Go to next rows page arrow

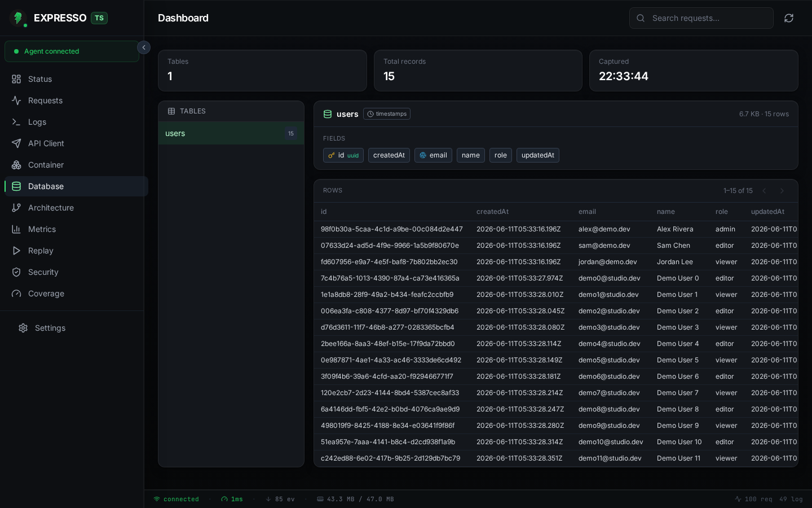coord(782,191)
